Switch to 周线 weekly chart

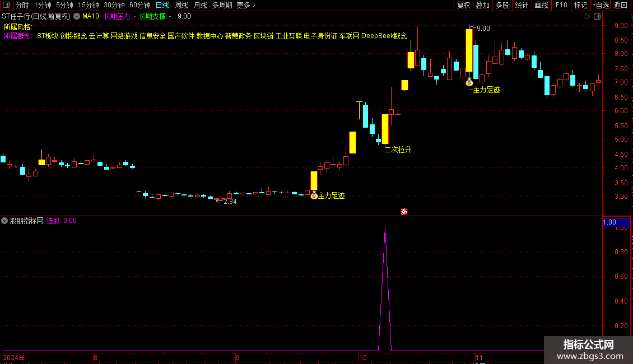point(181,5)
